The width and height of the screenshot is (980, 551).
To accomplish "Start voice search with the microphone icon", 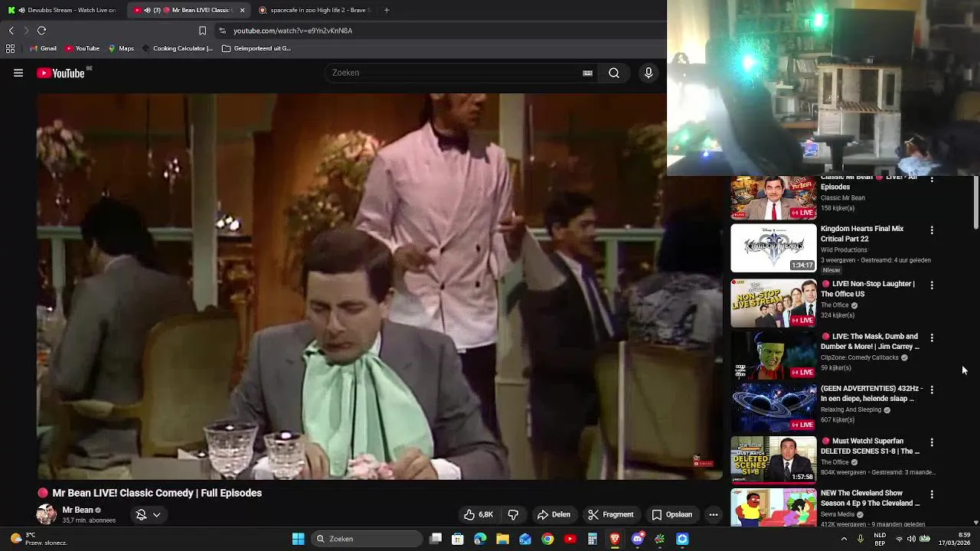I will (x=648, y=73).
